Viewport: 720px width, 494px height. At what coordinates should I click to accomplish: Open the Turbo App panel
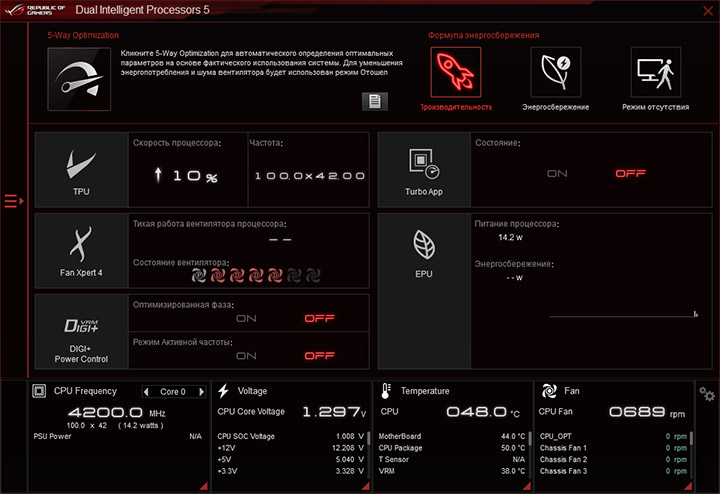[x=424, y=170]
